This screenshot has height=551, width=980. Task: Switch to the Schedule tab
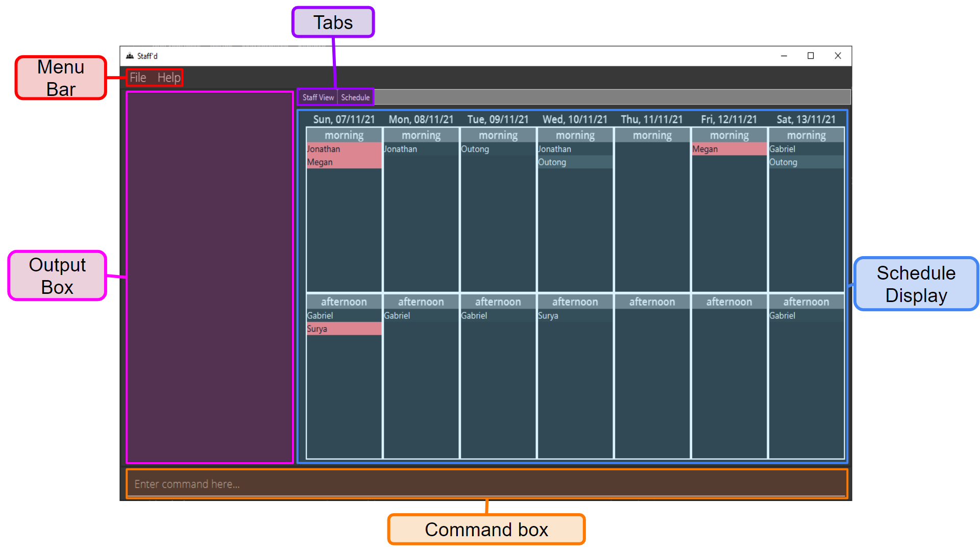point(355,97)
